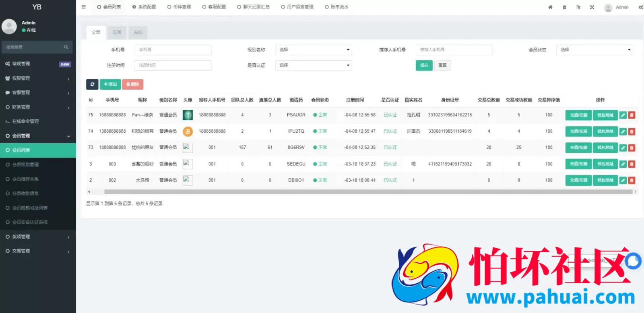Toggle the sidebar hamburger menu icon
The image size is (644, 313).
(x=84, y=7)
